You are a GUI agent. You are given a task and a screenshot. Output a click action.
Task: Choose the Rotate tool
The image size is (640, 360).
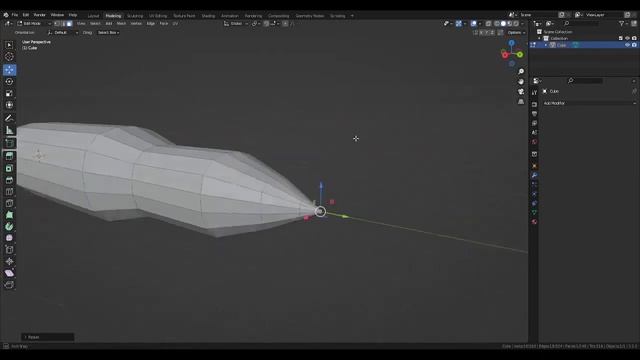pos(9,82)
